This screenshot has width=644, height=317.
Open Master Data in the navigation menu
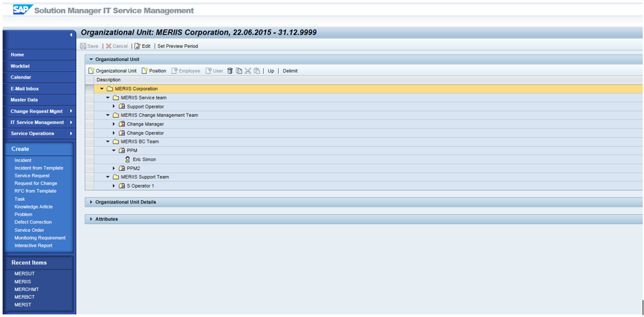pyautogui.click(x=24, y=100)
